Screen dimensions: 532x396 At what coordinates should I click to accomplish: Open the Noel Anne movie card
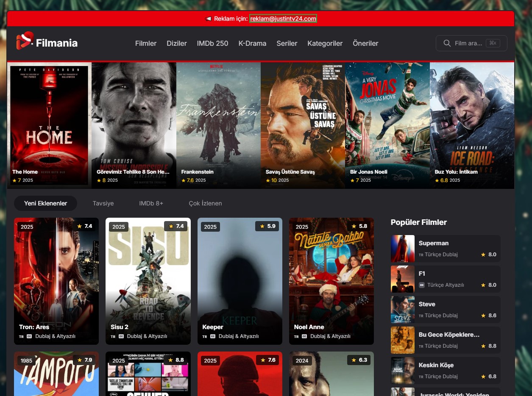coord(331,281)
